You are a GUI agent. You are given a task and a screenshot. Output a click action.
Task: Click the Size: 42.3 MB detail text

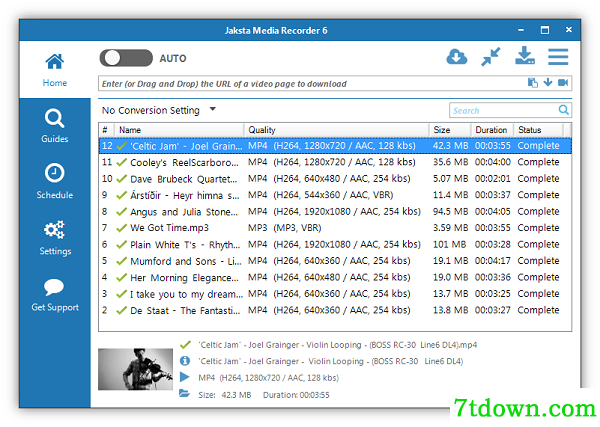pos(225,395)
